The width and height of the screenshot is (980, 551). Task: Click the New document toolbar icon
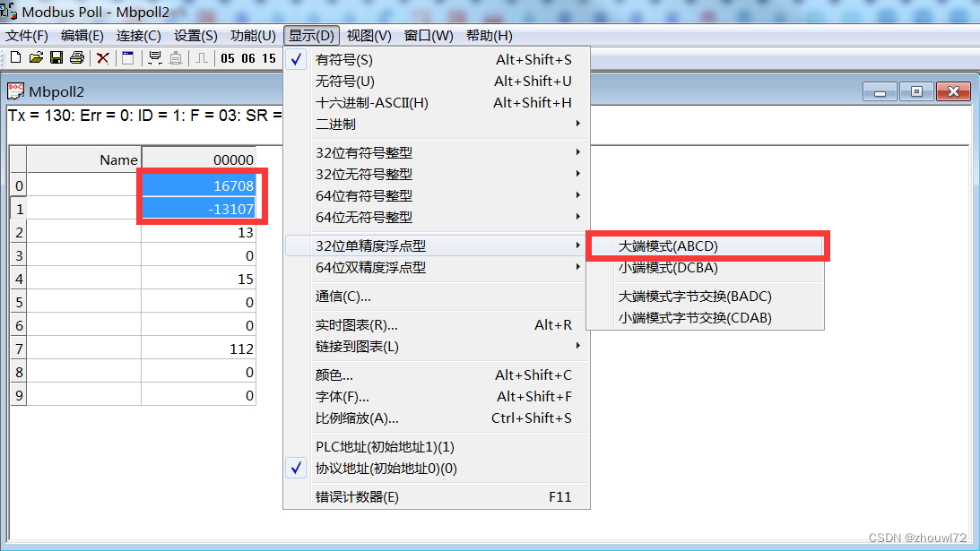(x=15, y=58)
